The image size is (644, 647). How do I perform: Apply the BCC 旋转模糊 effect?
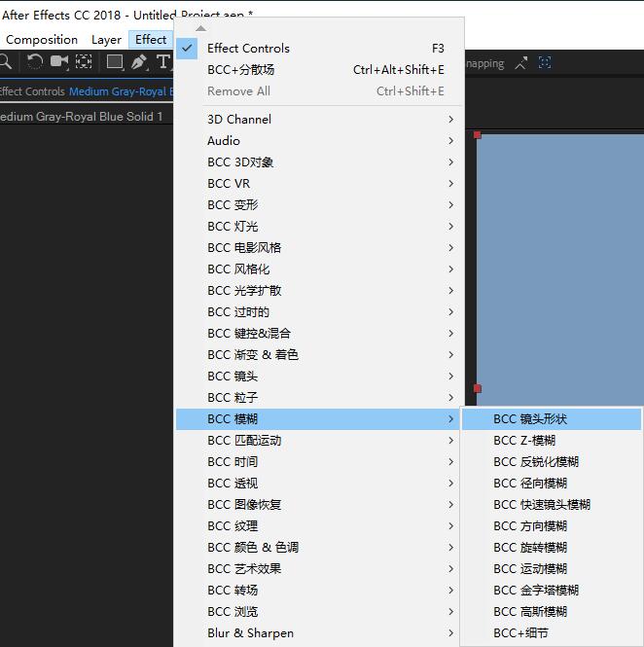click(x=552, y=548)
